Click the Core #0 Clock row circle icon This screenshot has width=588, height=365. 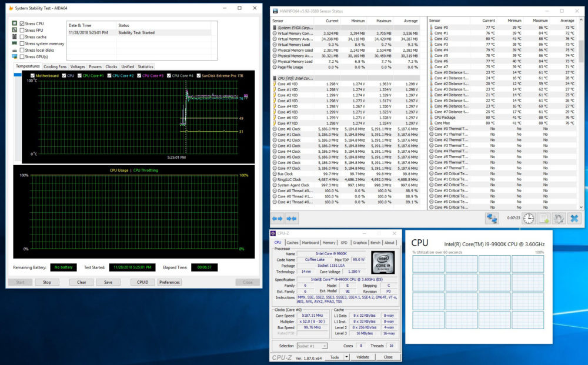275,129
